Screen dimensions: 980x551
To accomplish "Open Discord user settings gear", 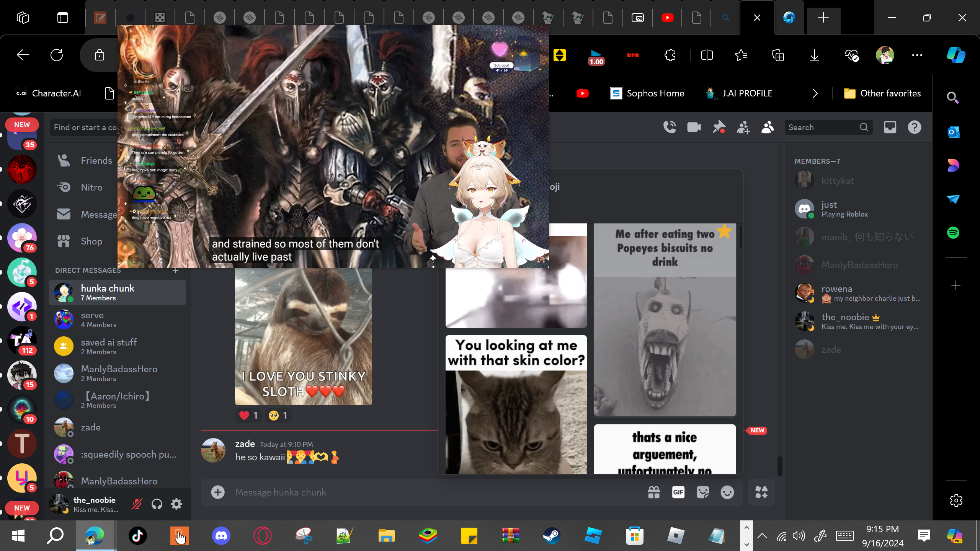I will (x=176, y=504).
